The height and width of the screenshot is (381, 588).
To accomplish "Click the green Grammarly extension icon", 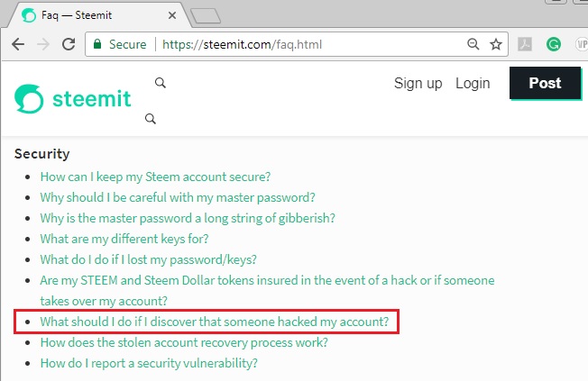I will [x=554, y=44].
